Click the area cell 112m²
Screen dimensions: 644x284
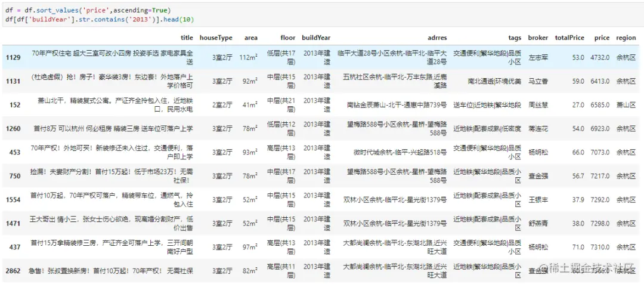[249, 57]
